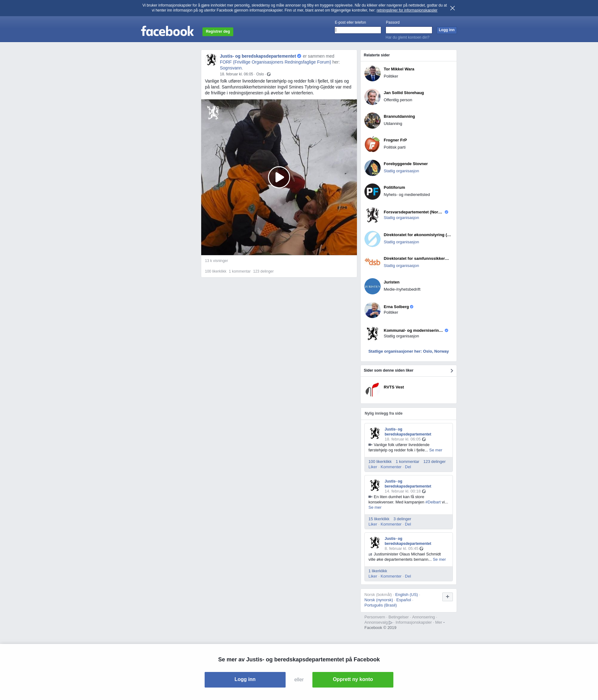Click the green 'Registrer deg' button
598x700 pixels.
coord(218,31)
